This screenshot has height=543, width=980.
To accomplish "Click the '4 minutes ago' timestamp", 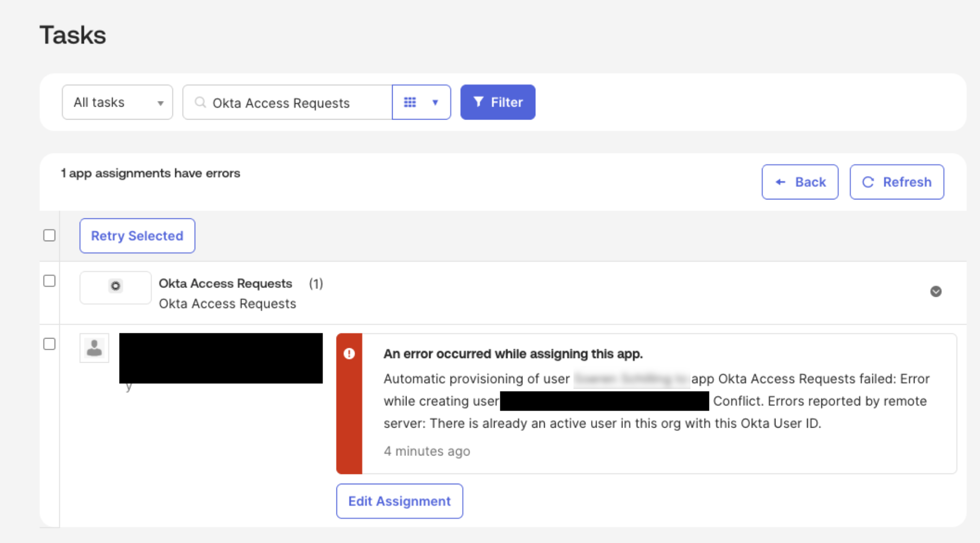I will 427,451.
